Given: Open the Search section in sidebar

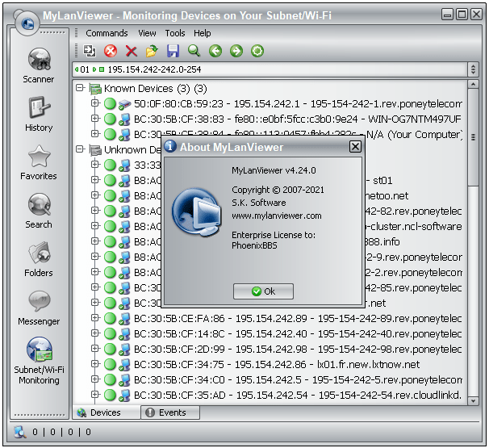Looking at the screenshot, I should 39,211.
